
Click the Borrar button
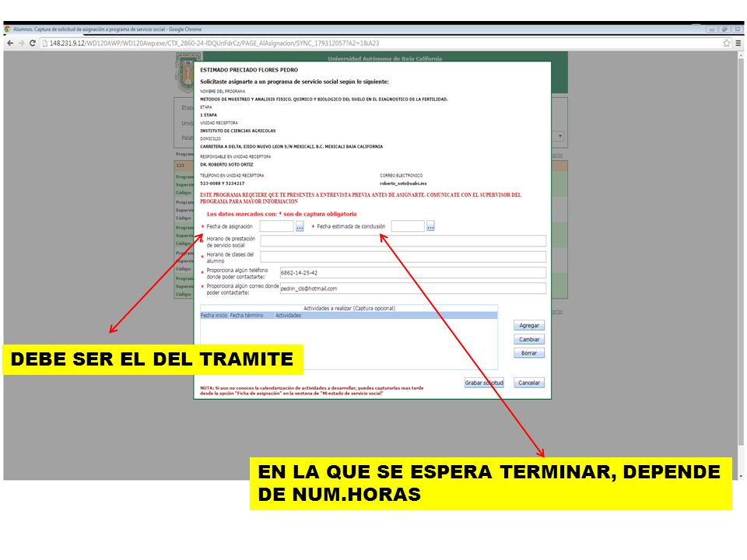pos(529,353)
